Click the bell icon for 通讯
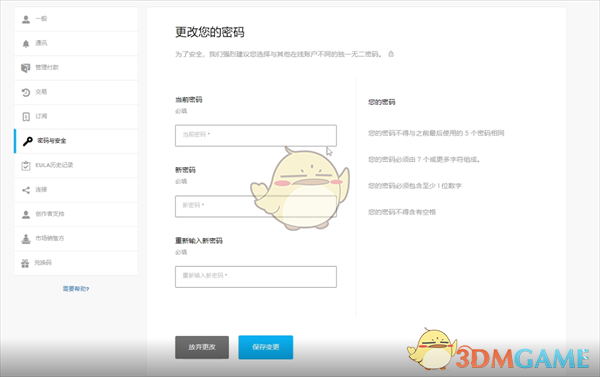 (x=26, y=44)
